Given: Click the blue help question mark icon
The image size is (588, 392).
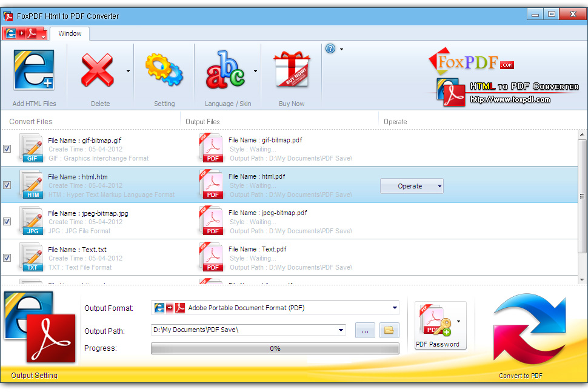Looking at the screenshot, I should pyautogui.click(x=330, y=48).
